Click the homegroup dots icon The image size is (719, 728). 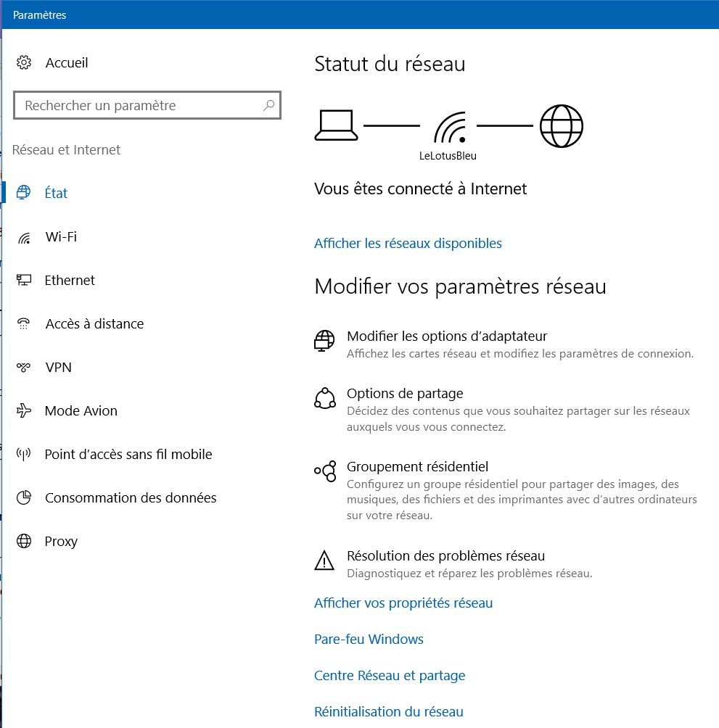325,471
